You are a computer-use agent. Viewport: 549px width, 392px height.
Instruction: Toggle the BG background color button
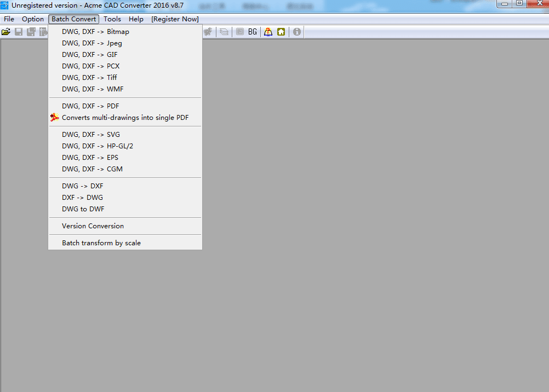coord(252,31)
